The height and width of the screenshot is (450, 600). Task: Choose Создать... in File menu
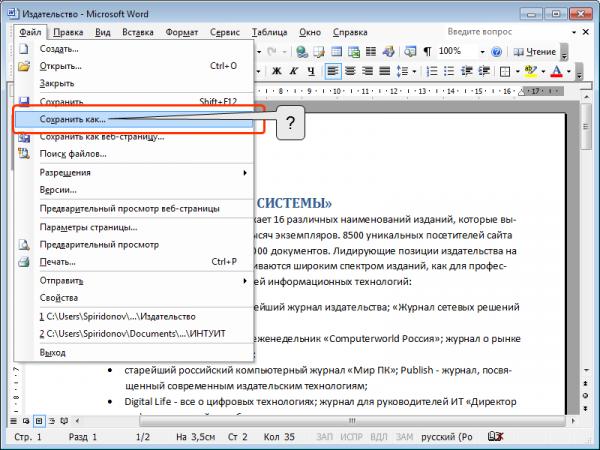coord(134,49)
